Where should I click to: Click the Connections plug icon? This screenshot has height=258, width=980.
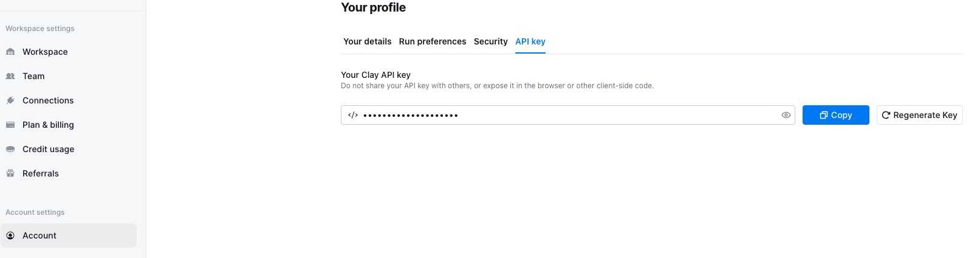[x=10, y=100]
